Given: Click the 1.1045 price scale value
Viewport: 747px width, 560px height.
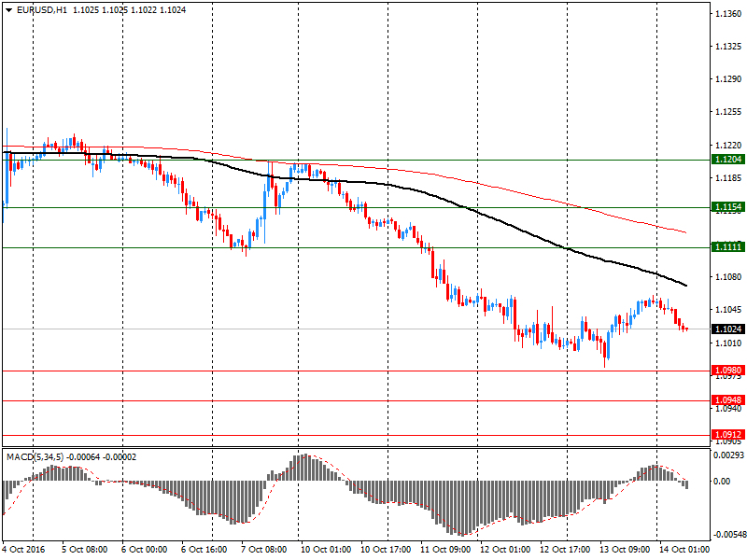Looking at the screenshot, I should pyautogui.click(x=728, y=310).
